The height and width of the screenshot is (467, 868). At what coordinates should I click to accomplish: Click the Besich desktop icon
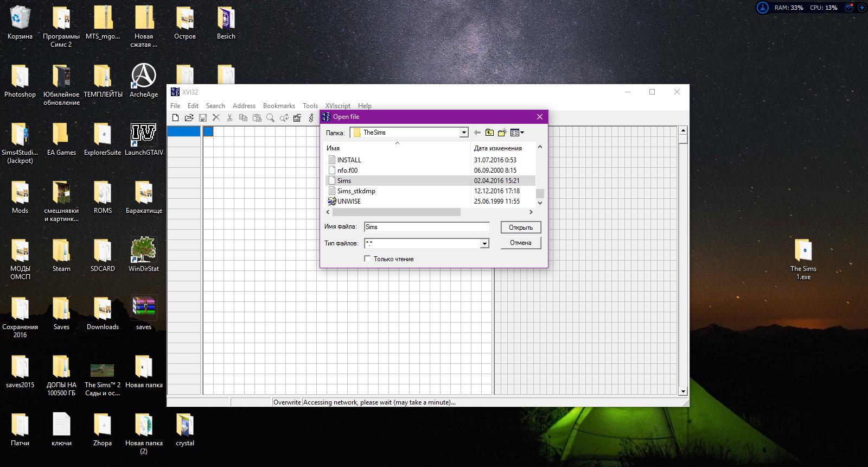(x=226, y=23)
